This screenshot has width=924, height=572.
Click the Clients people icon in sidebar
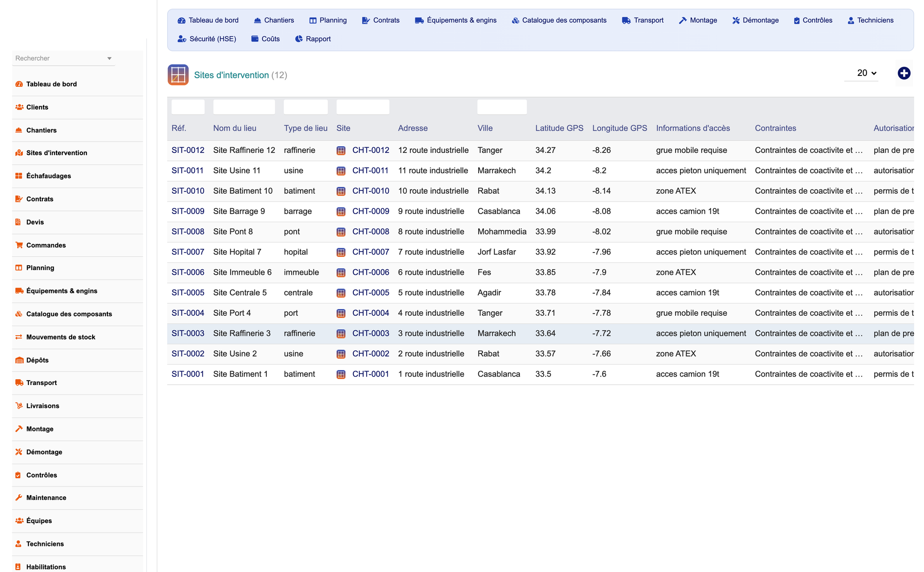[19, 107]
